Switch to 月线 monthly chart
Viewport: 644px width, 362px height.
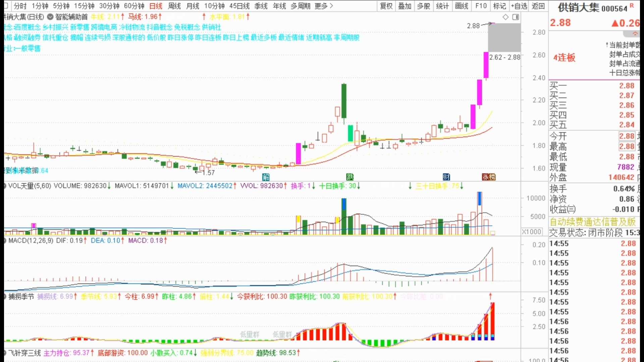point(193,6)
